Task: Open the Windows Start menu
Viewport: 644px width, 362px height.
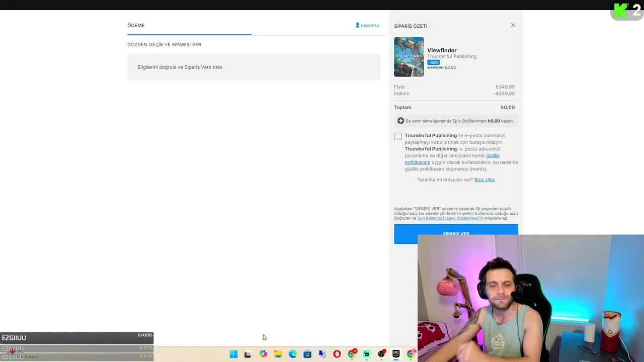Action: point(233,354)
